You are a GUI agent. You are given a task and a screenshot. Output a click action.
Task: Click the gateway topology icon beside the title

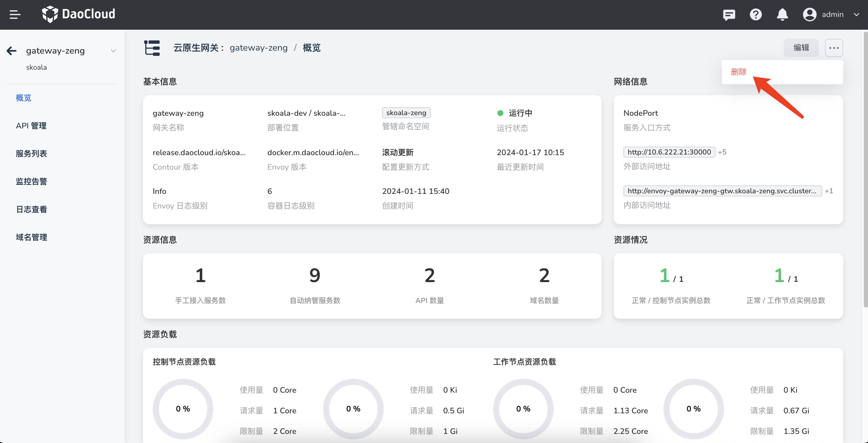tap(151, 48)
